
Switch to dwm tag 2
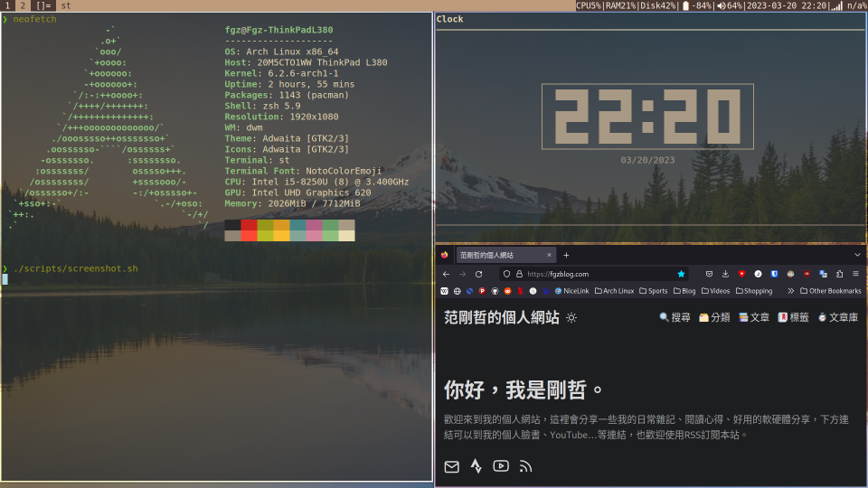point(23,5)
